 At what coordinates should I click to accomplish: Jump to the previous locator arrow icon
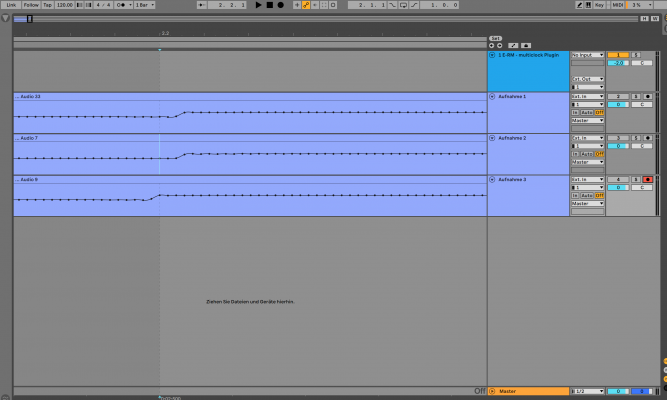coord(491,46)
